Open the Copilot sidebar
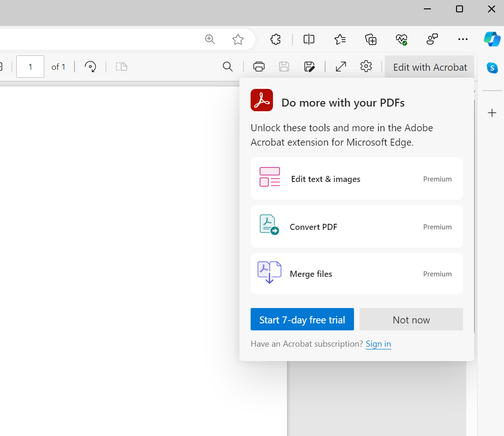The image size is (504, 436). click(492, 40)
